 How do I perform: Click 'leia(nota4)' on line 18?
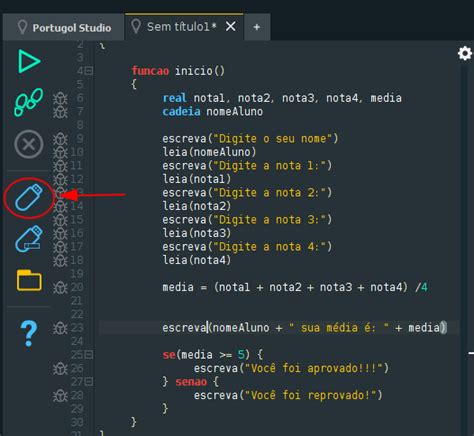(197, 260)
